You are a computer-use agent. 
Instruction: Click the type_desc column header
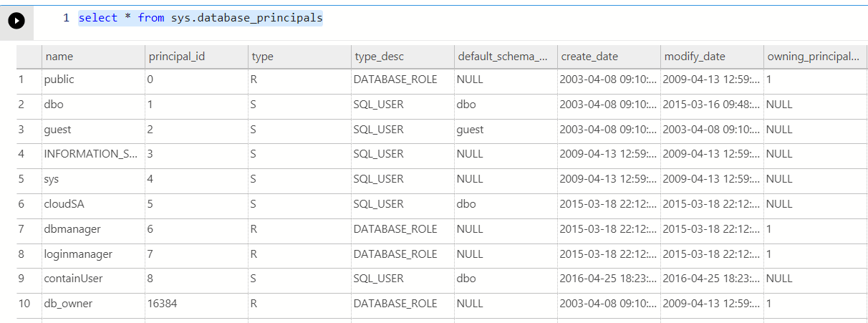tap(402, 57)
